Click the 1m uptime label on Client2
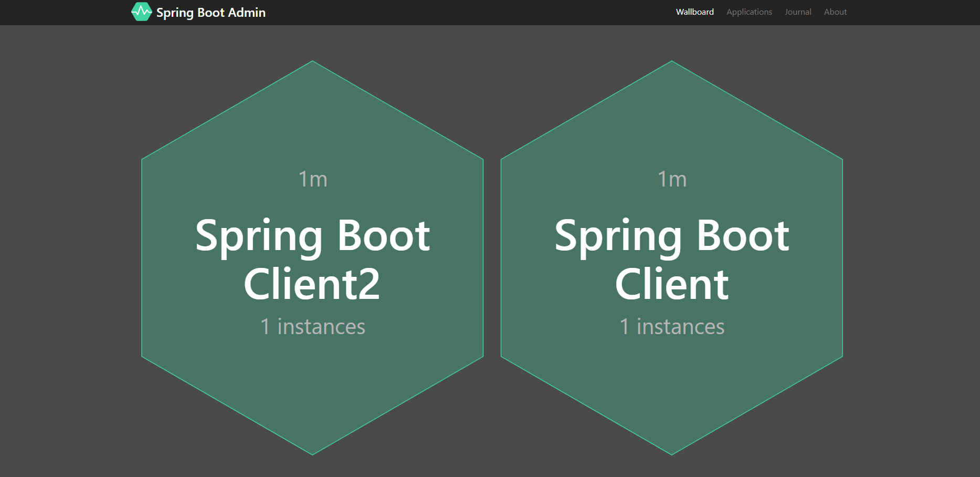 click(x=312, y=179)
